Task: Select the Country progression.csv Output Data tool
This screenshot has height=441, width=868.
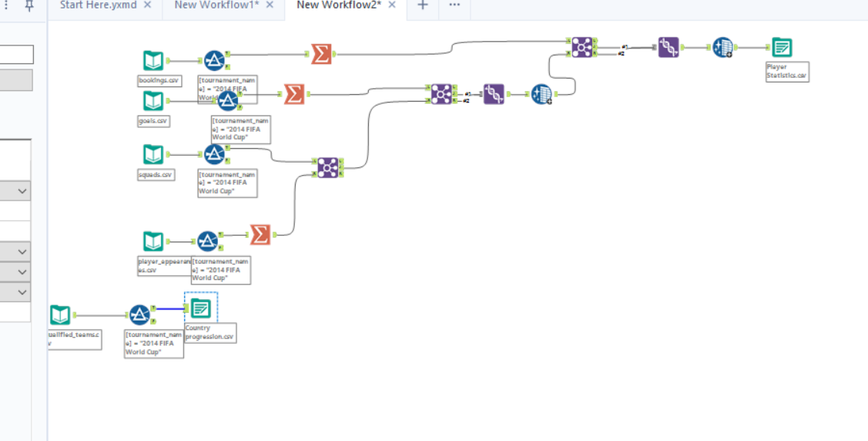Action: pyautogui.click(x=200, y=308)
